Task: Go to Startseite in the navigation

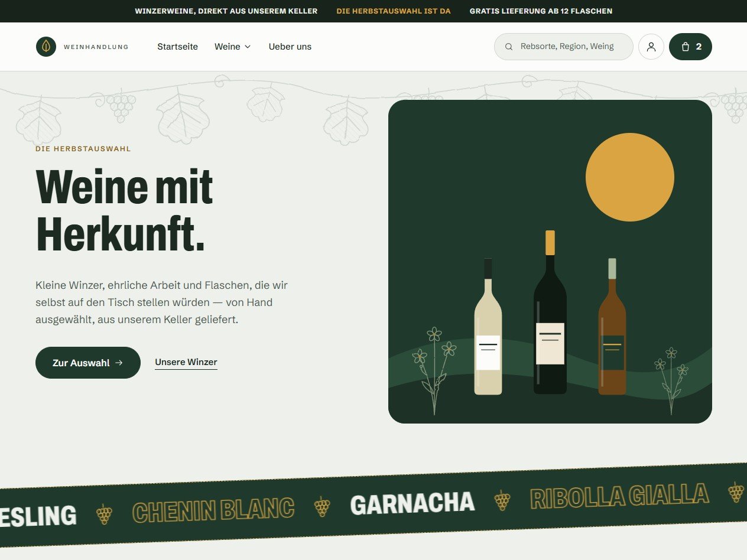Action: click(x=177, y=47)
